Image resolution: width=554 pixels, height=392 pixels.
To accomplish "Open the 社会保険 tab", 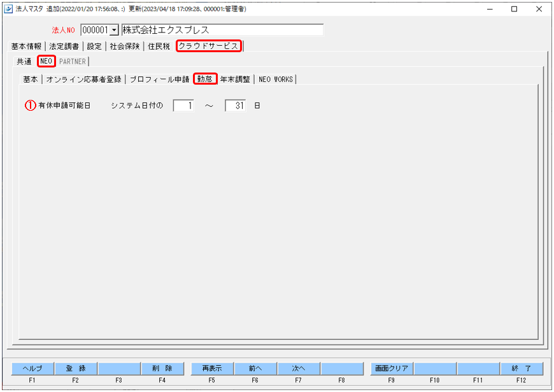I will click(x=124, y=46).
